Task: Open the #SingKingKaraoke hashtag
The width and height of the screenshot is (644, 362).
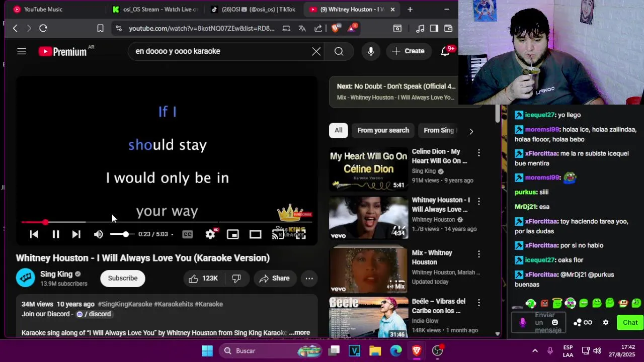Action: click(x=125, y=304)
